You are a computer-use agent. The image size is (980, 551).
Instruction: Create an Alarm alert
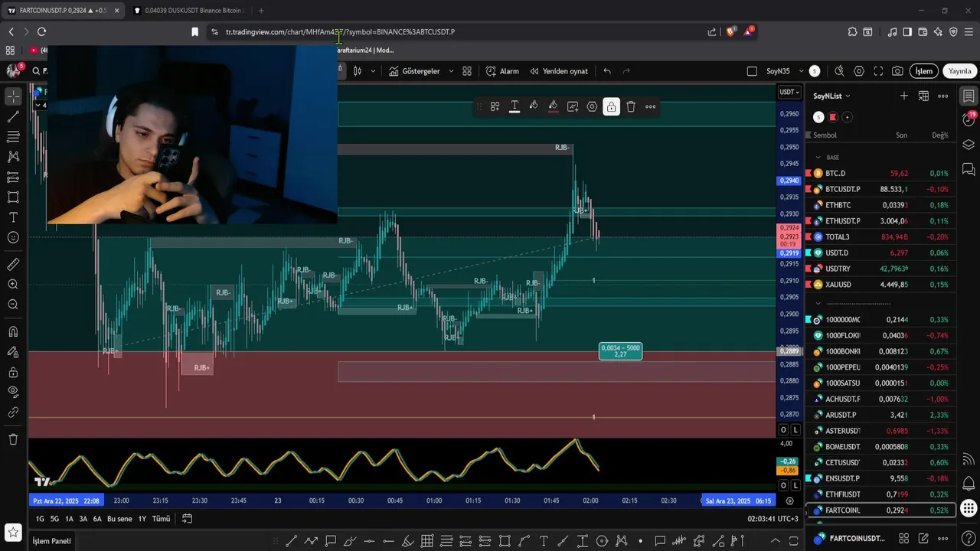[502, 71]
